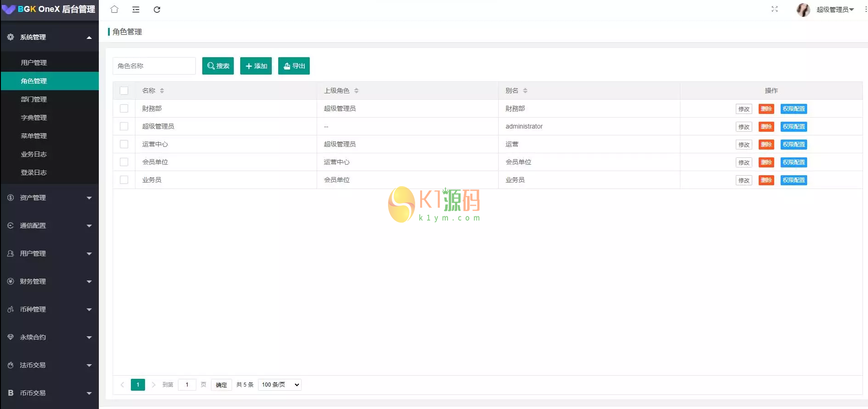868x409 pixels.
Task: Click the 永续合约 diamond icon
Action: [x=11, y=337]
